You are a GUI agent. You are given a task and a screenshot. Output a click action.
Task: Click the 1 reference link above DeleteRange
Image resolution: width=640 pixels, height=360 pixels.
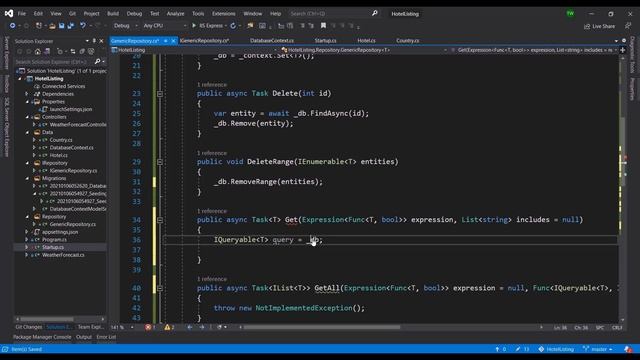212,153
